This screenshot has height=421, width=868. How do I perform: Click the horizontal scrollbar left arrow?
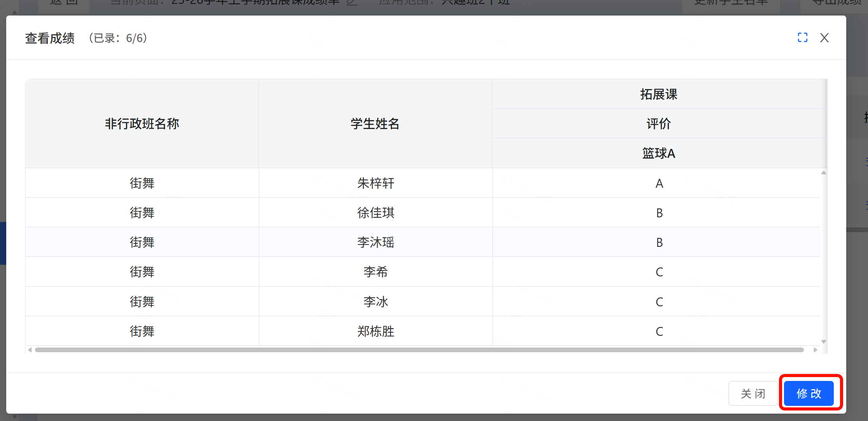tap(30, 350)
